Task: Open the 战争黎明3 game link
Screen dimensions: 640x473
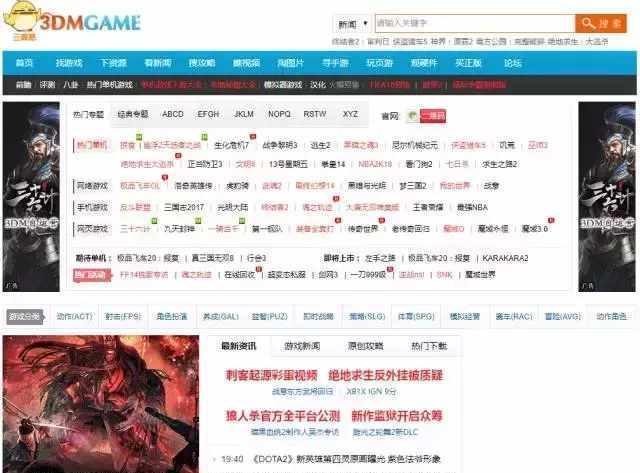Action: click(280, 145)
